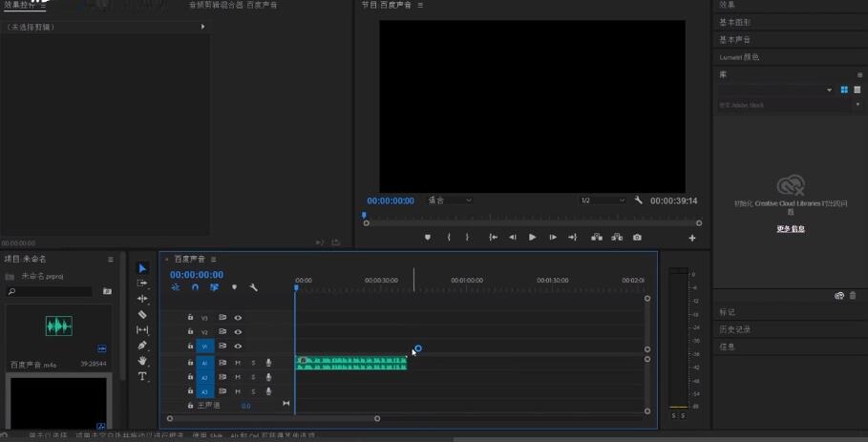Toggle A3 track targeting button
Image resolution: width=868 pixels, height=442 pixels.
204,391
